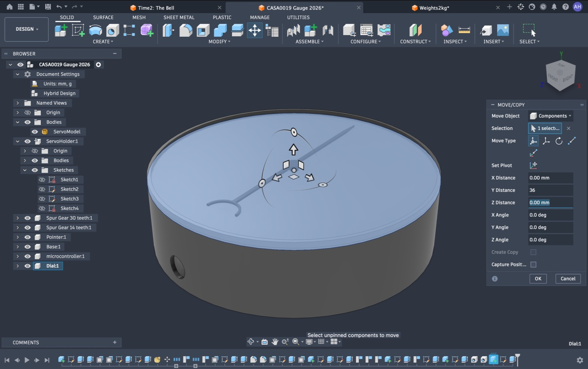
Task: Confirm the move with OK
Action: [x=538, y=279]
